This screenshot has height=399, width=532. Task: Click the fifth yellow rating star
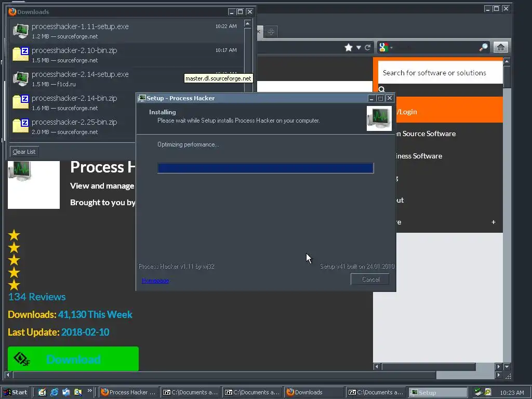pyautogui.click(x=14, y=285)
